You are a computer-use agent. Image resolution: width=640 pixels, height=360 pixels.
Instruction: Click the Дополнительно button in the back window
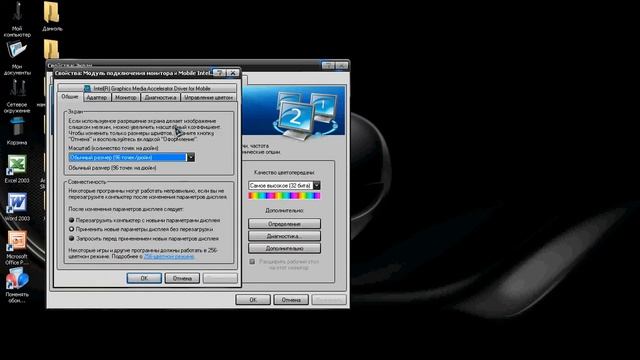tap(284, 248)
